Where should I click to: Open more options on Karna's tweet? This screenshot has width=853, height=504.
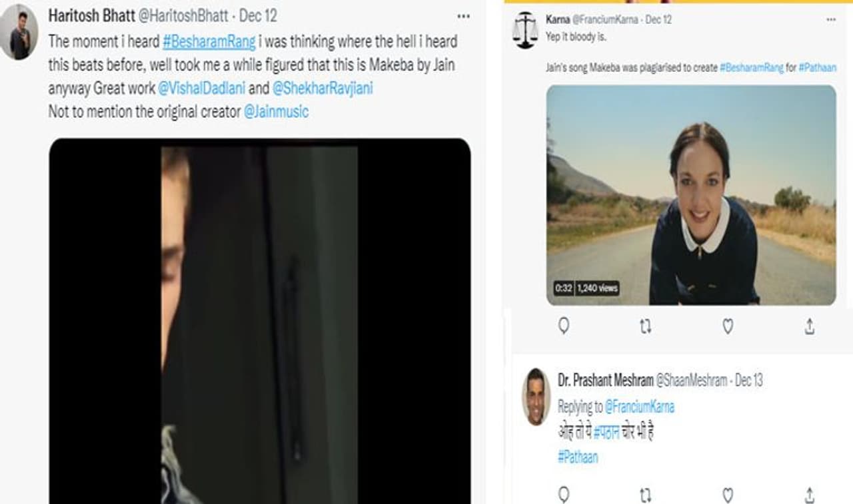click(x=830, y=20)
